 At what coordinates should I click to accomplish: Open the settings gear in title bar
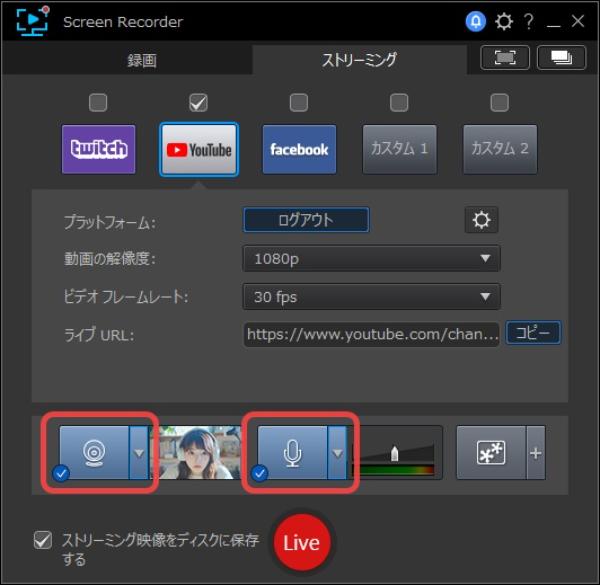pyautogui.click(x=504, y=21)
